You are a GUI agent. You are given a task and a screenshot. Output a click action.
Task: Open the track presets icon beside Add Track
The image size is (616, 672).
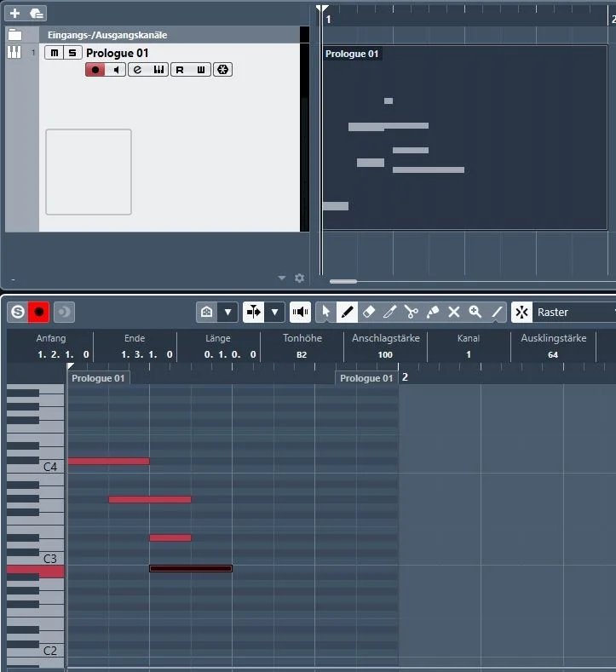pyautogui.click(x=37, y=14)
